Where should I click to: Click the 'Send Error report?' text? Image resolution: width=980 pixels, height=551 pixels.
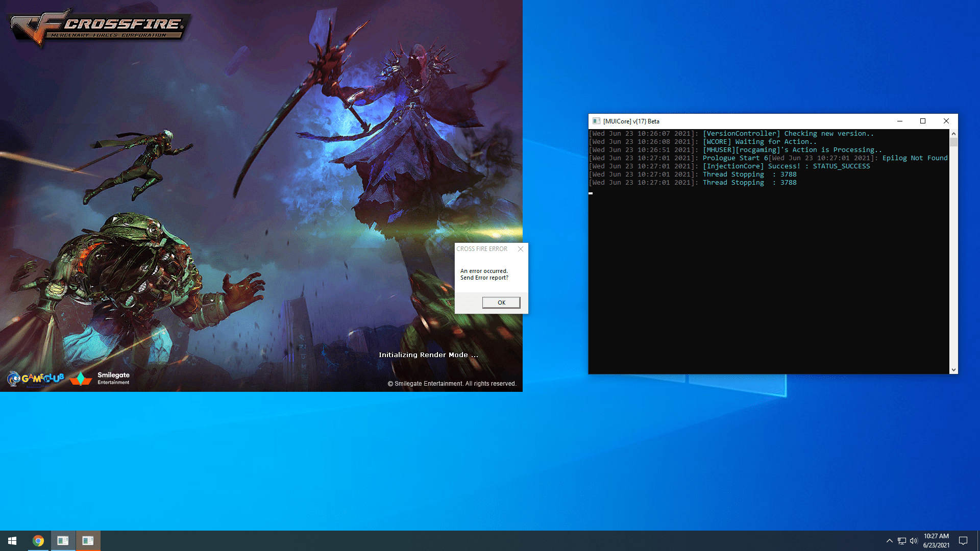coord(484,278)
